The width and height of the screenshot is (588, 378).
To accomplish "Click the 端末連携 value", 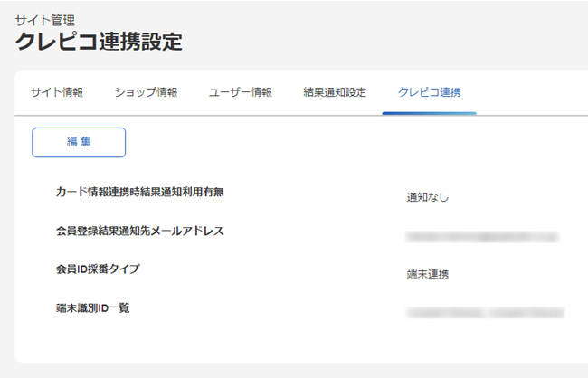I will (x=428, y=275).
